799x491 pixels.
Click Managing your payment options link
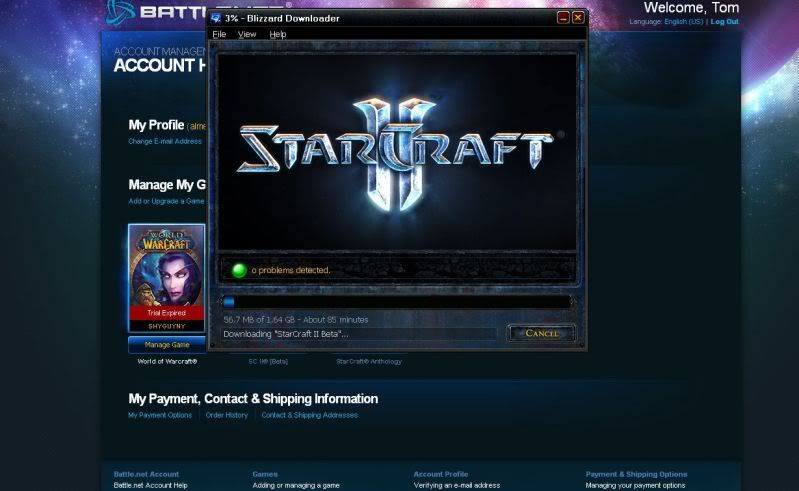click(x=635, y=485)
